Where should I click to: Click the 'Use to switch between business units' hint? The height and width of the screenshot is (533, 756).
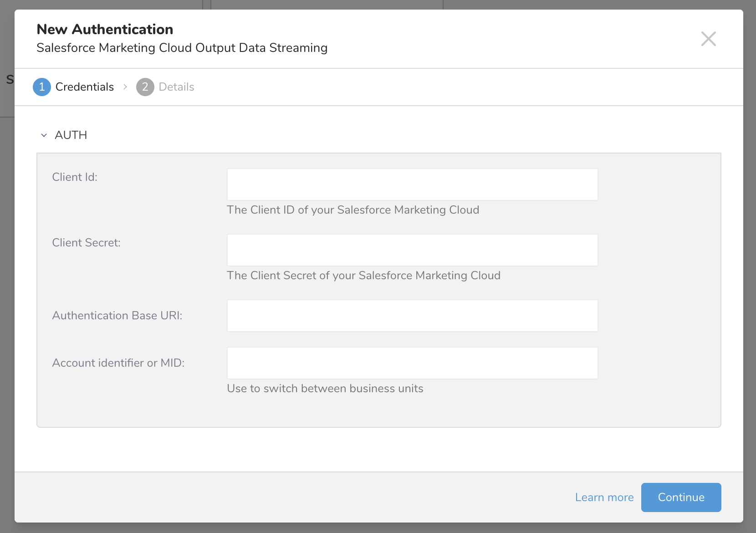point(325,389)
